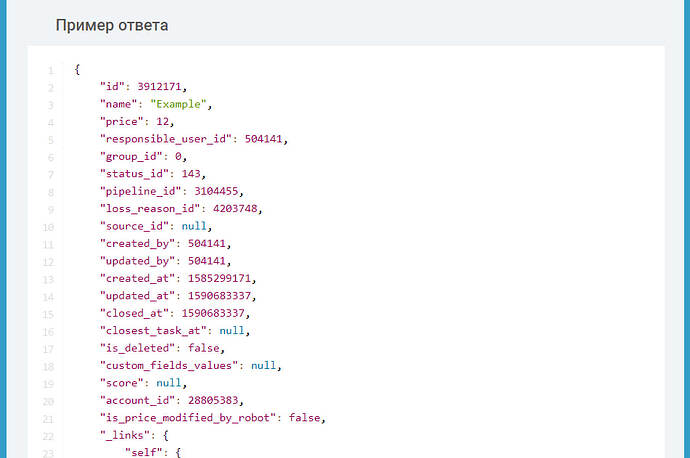Click the "group_id": 0 line

[x=143, y=156]
